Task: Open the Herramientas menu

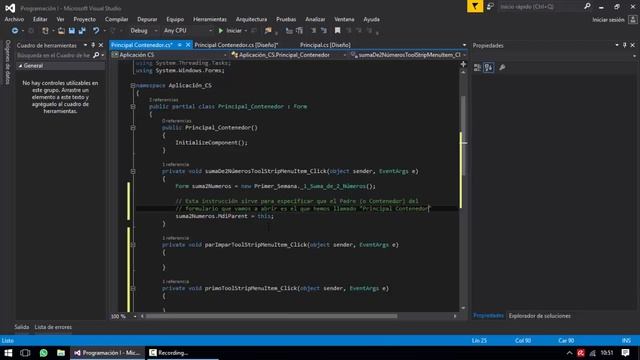Action: click(x=210, y=19)
